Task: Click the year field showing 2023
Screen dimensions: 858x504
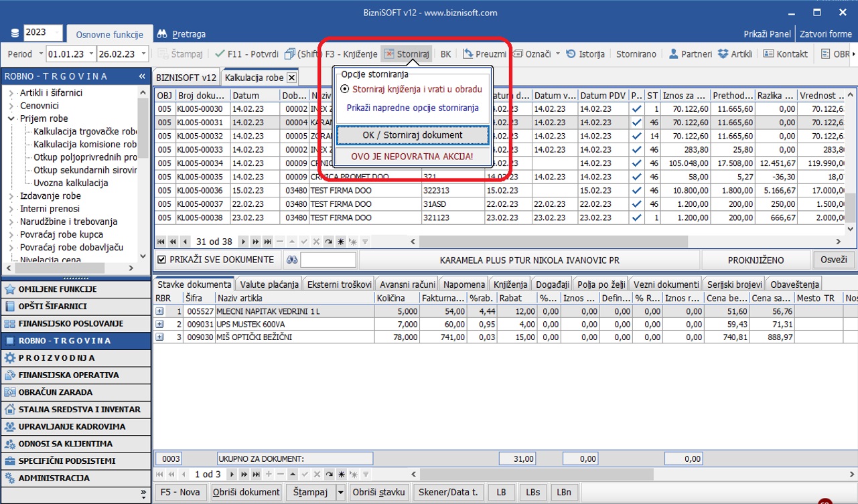Action: 42,33
